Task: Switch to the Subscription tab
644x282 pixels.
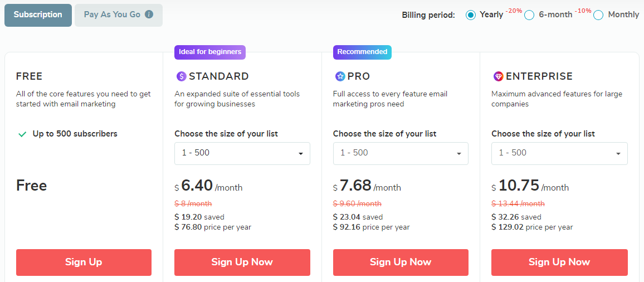Action: coord(38,15)
